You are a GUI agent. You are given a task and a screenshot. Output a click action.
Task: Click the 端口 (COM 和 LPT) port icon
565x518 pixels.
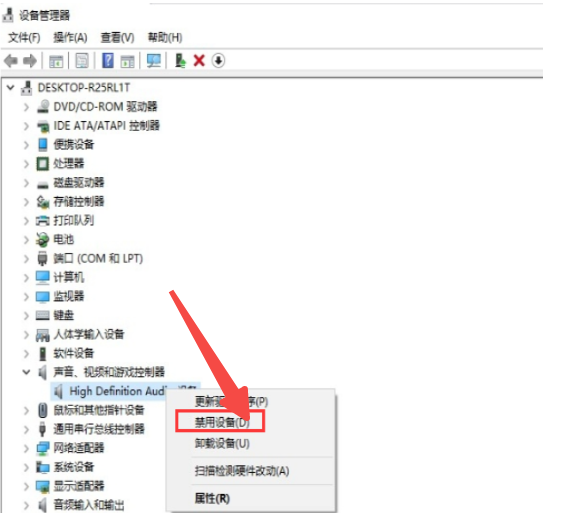[x=43, y=258]
